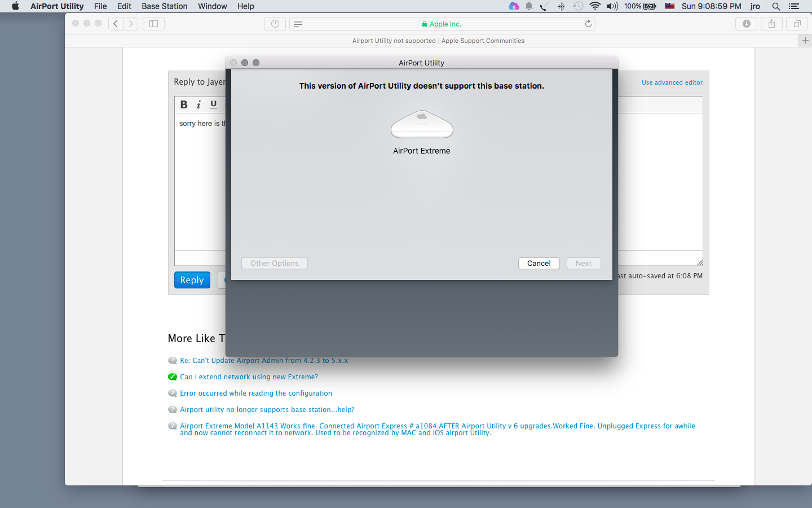Show the Safari sidebar

(153, 24)
